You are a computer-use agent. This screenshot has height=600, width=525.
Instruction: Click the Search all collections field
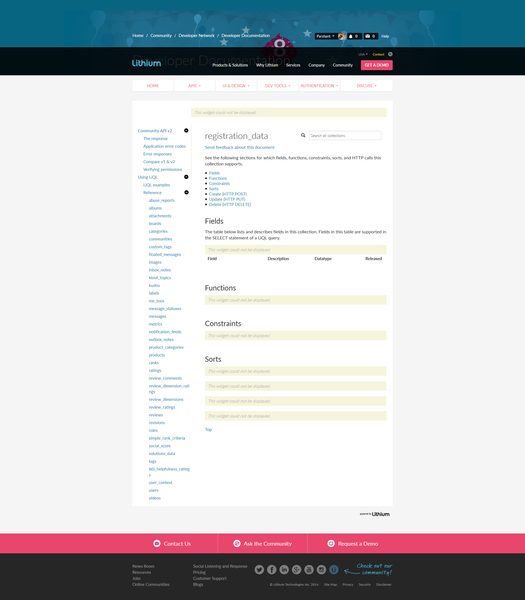[x=345, y=135]
